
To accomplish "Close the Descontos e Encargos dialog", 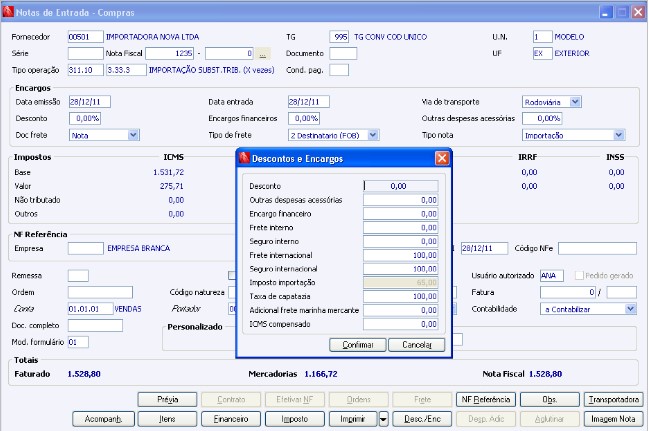I will [442, 158].
